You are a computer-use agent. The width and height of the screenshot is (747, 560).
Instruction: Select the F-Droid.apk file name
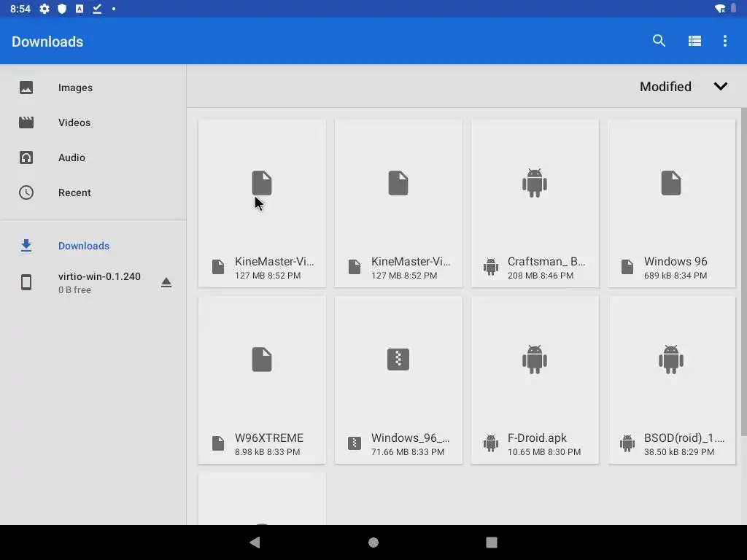coord(537,437)
